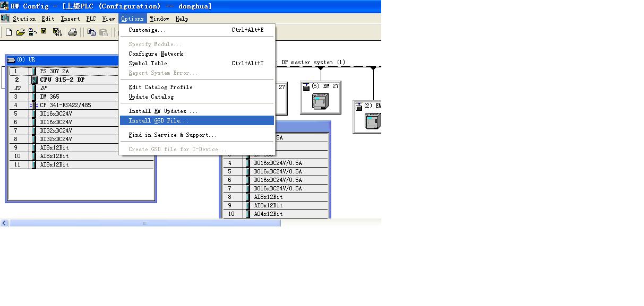This screenshot has height=306, width=644.
Task: Click the Save floppy disk icon
Action: click(x=44, y=32)
